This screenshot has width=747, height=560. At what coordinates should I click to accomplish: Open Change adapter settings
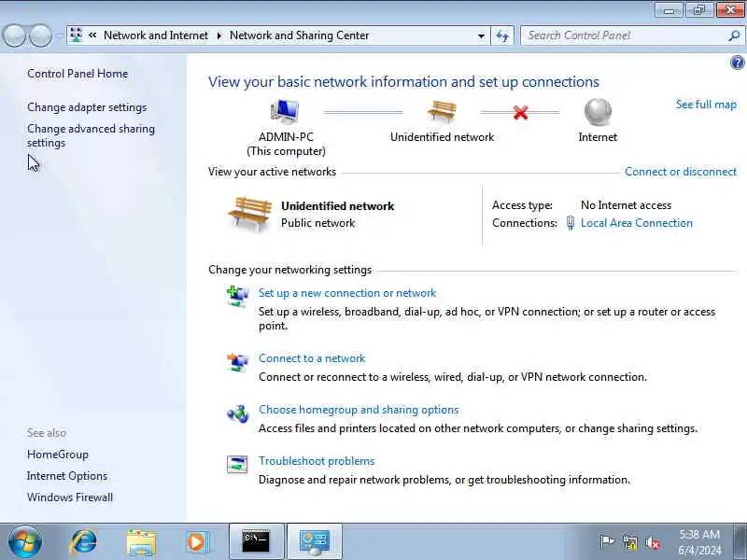[x=87, y=107]
